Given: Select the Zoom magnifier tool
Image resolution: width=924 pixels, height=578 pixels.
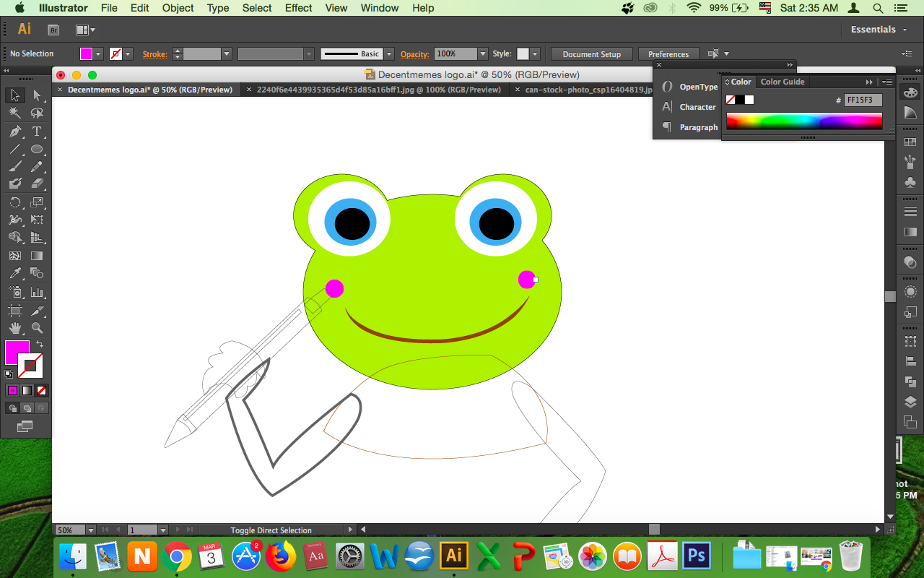Looking at the screenshot, I should tap(38, 329).
